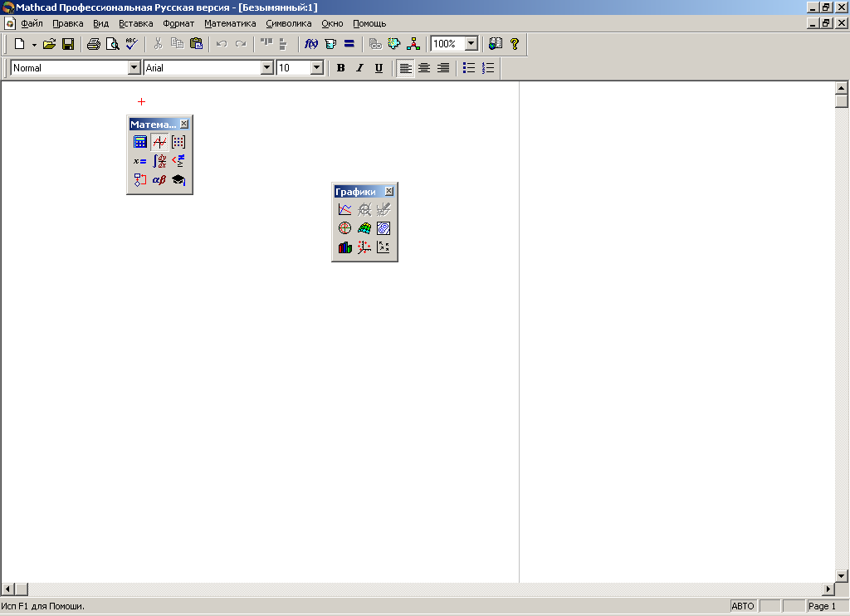This screenshot has width=850, height=616.
Task: Insert function with f(x) icon
Action: pyautogui.click(x=311, y=44)
